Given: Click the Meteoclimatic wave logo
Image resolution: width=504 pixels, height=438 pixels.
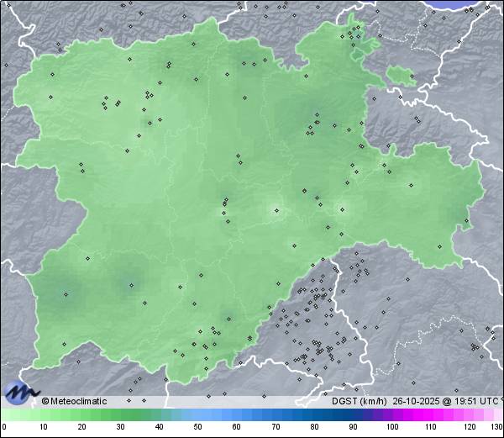Looking at the screenshot, I should (x=20, y=392).
